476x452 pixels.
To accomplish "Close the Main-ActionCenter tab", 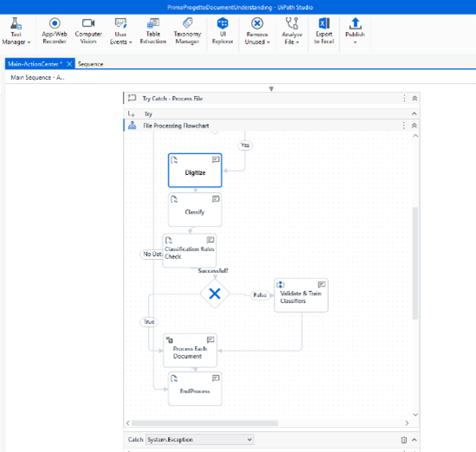I will (x=69, y=64).
